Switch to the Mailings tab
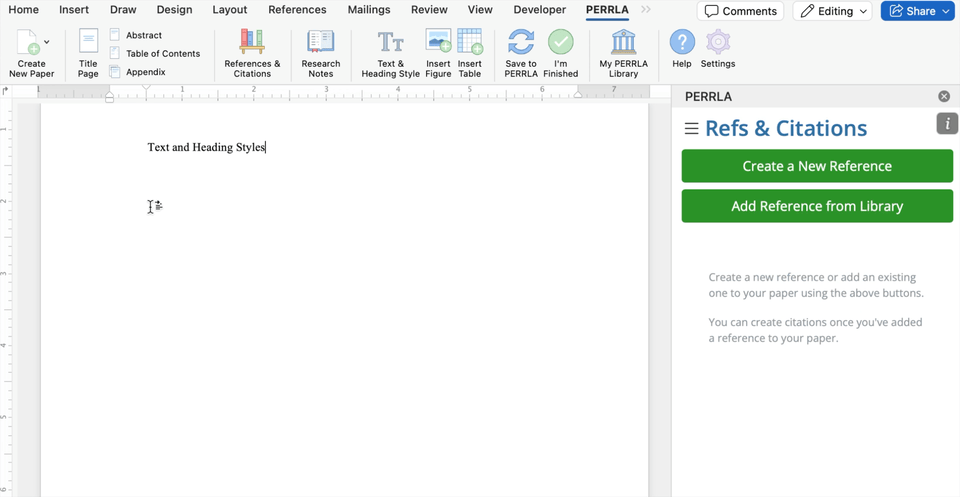 tap(369, 10)
